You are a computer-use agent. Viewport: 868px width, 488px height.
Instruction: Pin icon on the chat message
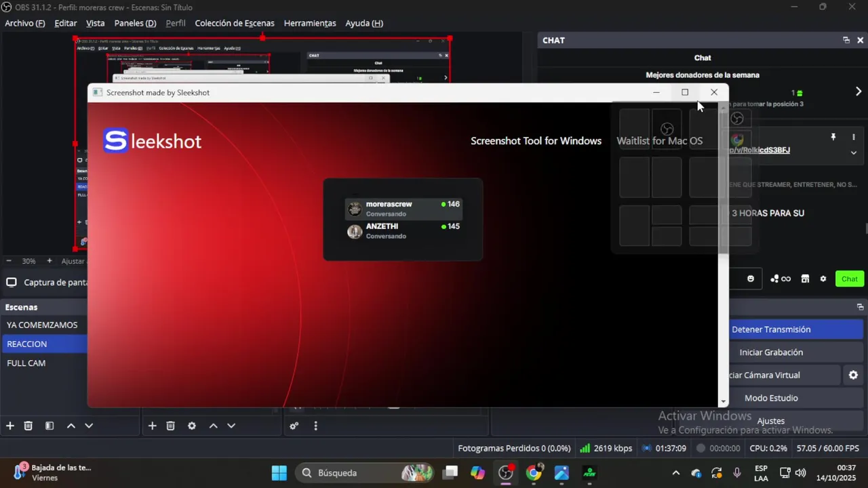pyautogui.click(x=833, y=137)
